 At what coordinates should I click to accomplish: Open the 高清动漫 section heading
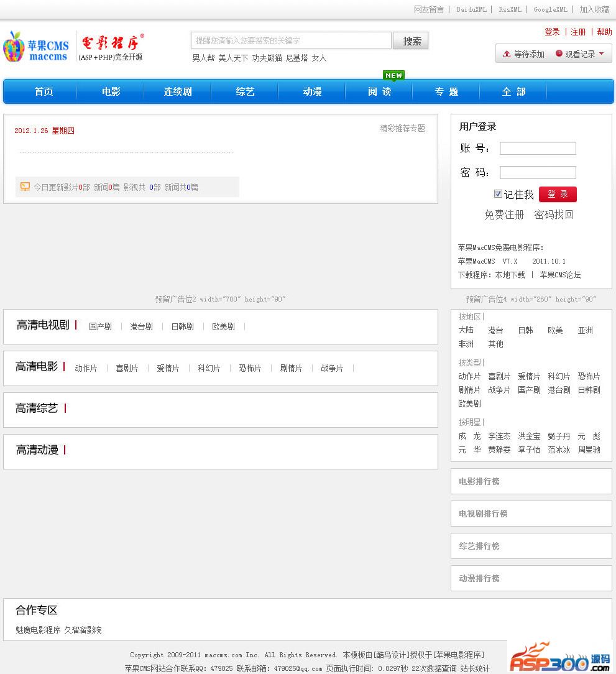(x=37, y=450)
